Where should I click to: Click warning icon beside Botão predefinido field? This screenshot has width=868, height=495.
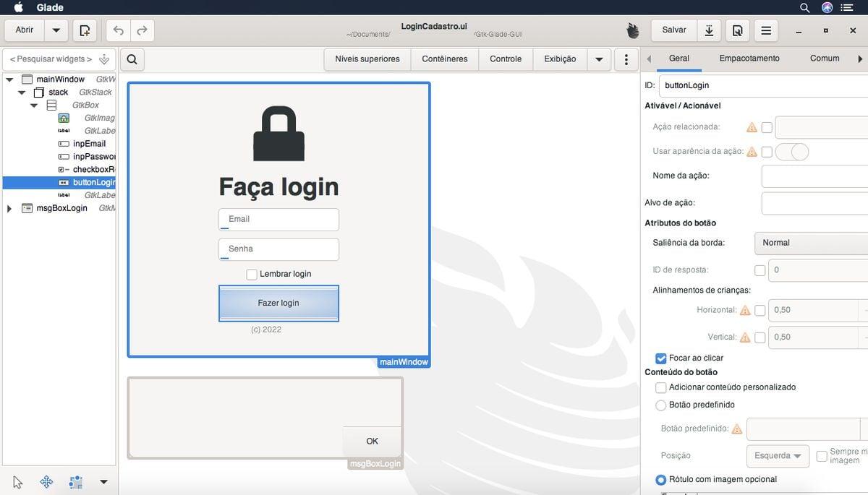click(x=737, y=429)
